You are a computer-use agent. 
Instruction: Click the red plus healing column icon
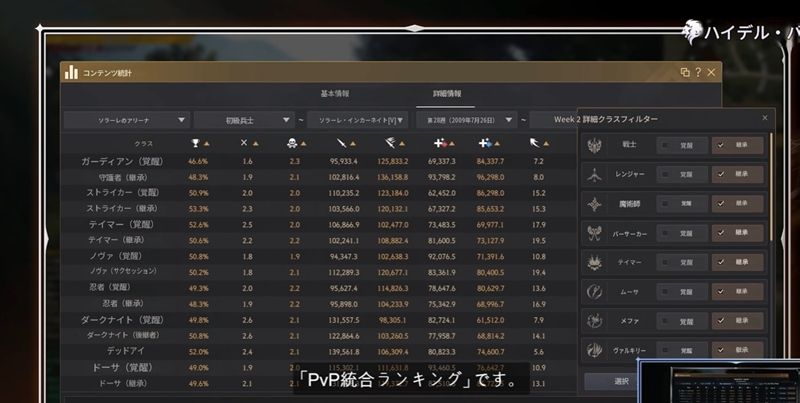coord(440,143)
